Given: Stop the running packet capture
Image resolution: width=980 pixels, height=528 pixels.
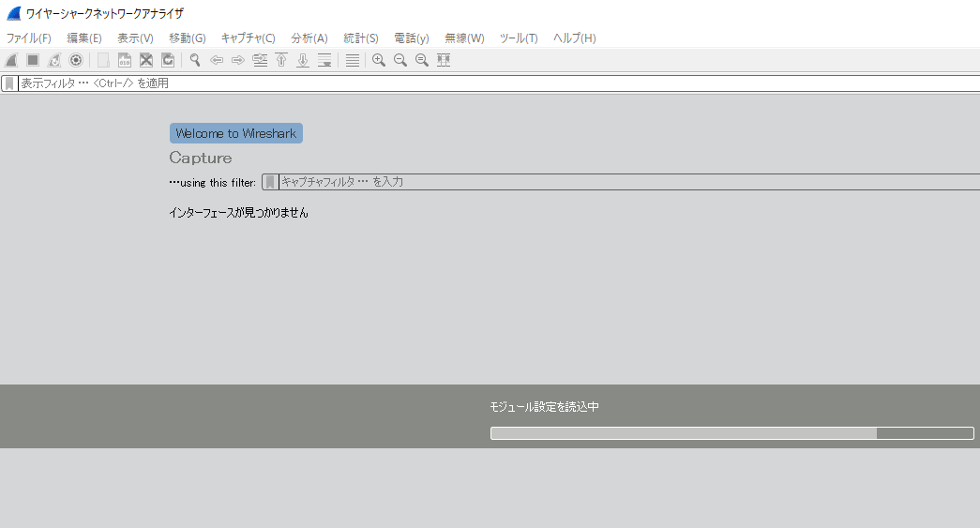Looking at the screenshot, I should 33,60.
